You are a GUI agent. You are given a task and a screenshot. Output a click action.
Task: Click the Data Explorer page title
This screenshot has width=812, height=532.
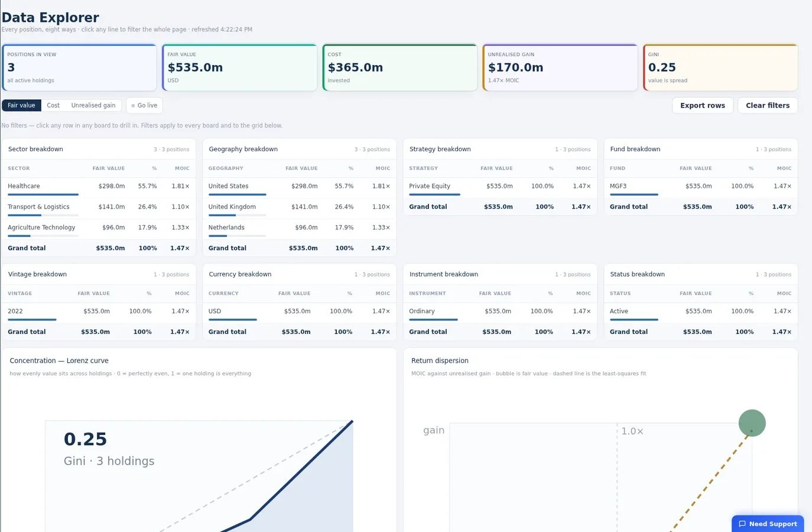point(50,18)
